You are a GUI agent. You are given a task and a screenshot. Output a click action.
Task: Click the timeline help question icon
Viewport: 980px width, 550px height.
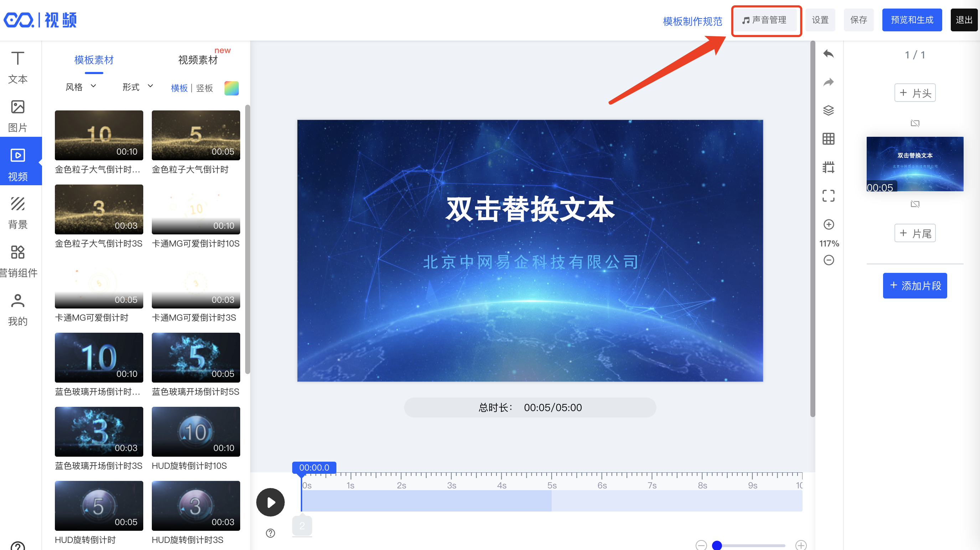[x=270, y=533]
